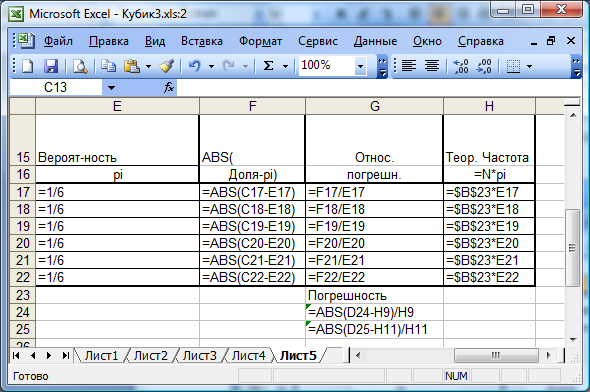
Task: Switch to Лист4 sheet tab
Action: pyautogui.click(x=248, y=356)
